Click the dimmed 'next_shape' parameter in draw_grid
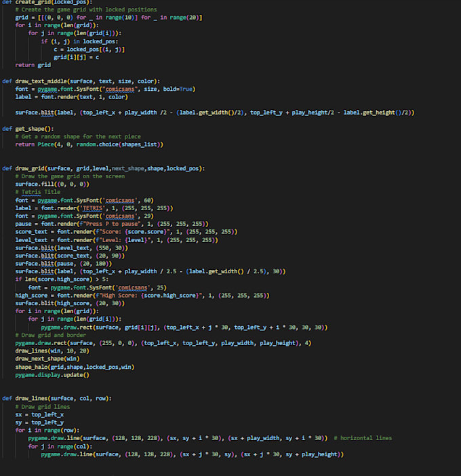Viewport: 461px width, 476px height. 127,168
